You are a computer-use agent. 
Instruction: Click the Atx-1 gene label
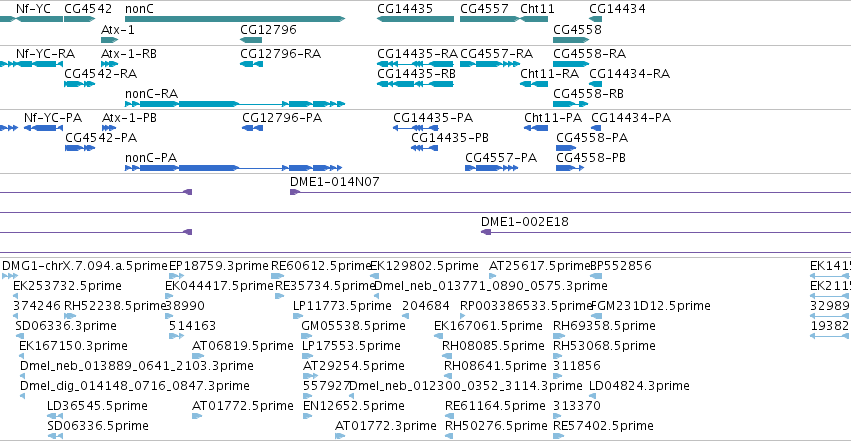pos(118,29)
